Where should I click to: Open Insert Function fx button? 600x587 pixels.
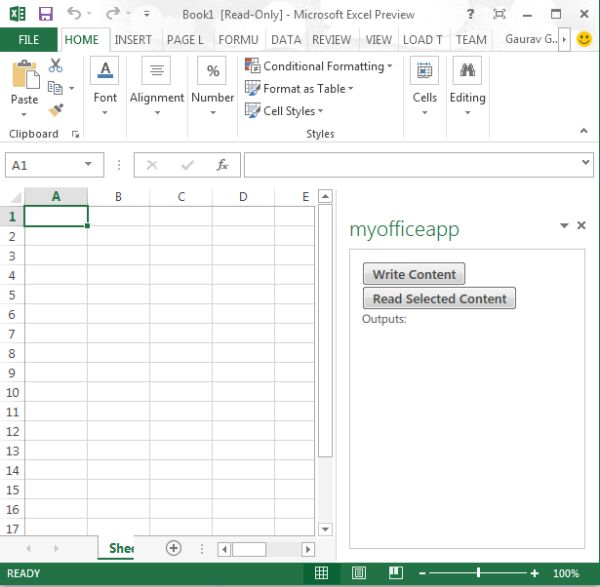(222, 165)
